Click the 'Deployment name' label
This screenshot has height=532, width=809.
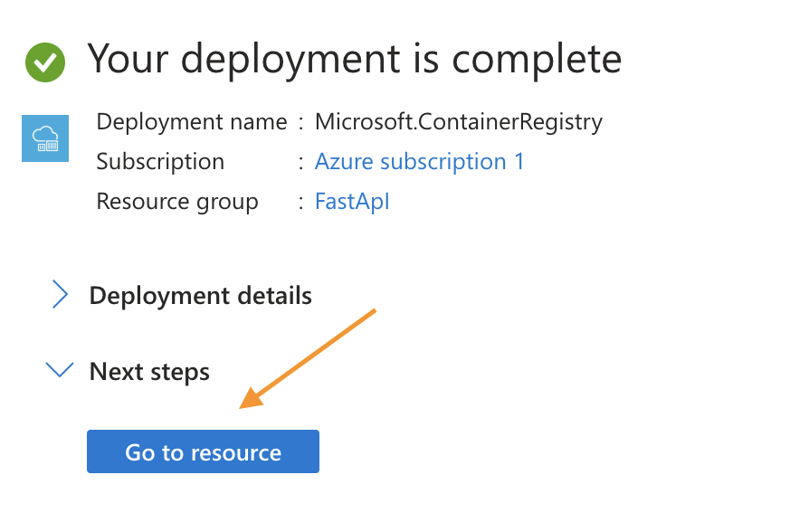(x=192, y=122)
